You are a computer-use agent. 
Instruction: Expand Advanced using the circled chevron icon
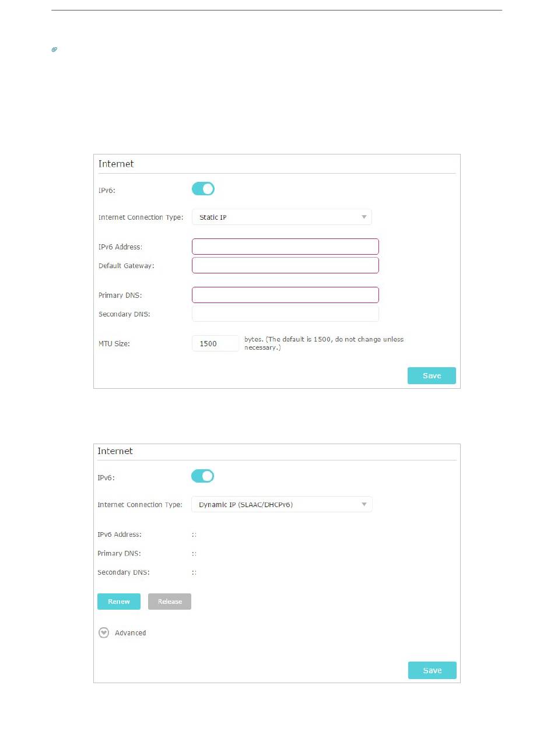pyautogui.click(x=104, y=633)
